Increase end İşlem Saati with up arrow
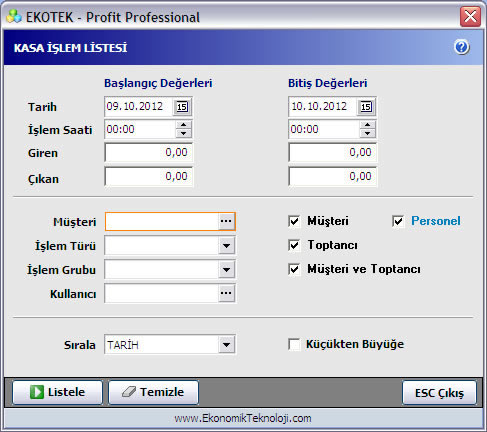Image resolution: width=487 pixels, height=432 pixels. pyautogui.click(x=367, y=125)
